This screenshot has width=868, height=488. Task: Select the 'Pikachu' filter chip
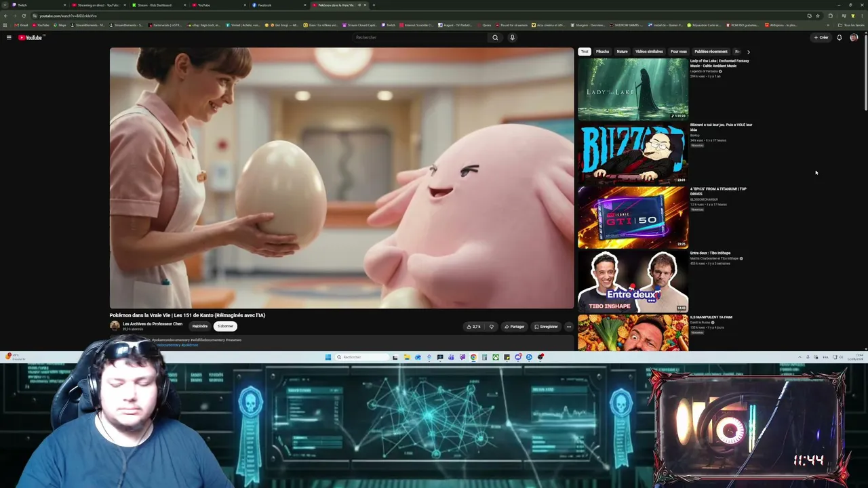602,52
